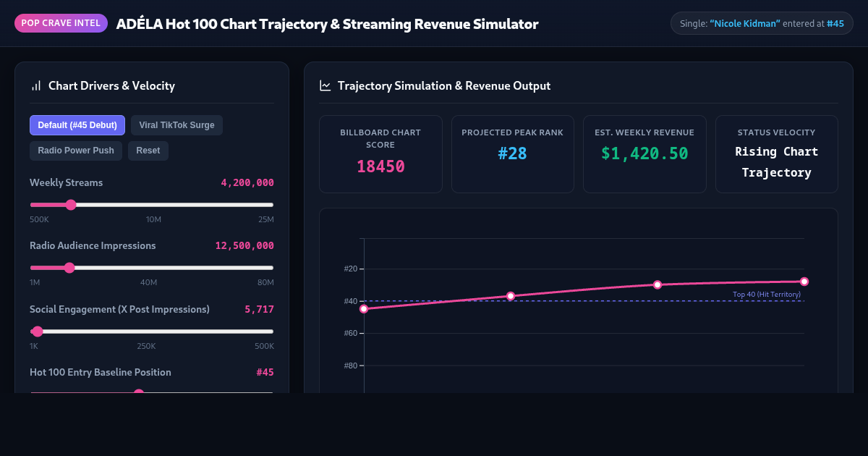The image size is (868, 456).
Task: Click the second data point on the trajectory line
Action: click(511, 296)
